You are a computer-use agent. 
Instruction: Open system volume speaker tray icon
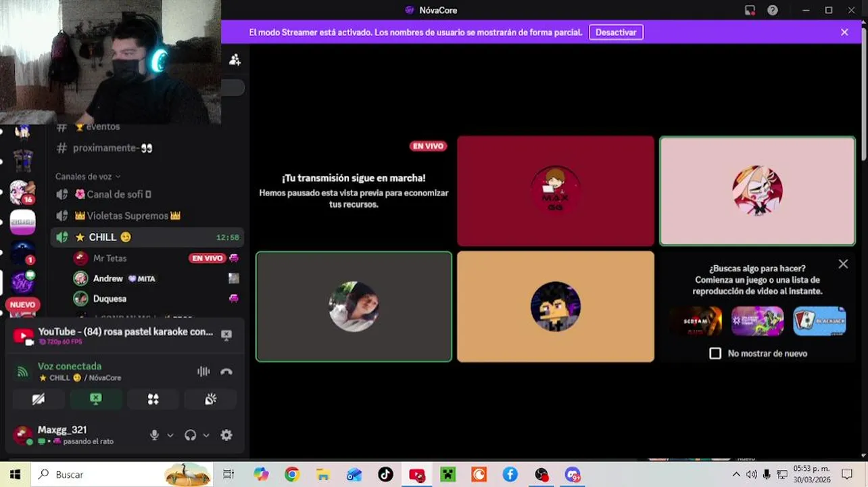point(752,475)
